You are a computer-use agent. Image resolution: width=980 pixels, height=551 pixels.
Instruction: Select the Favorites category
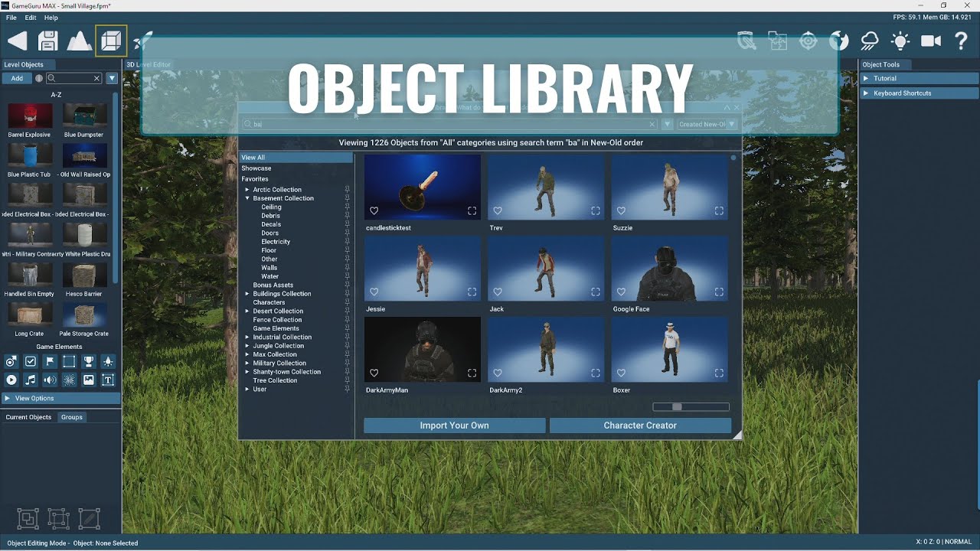[x=255, y=179]
